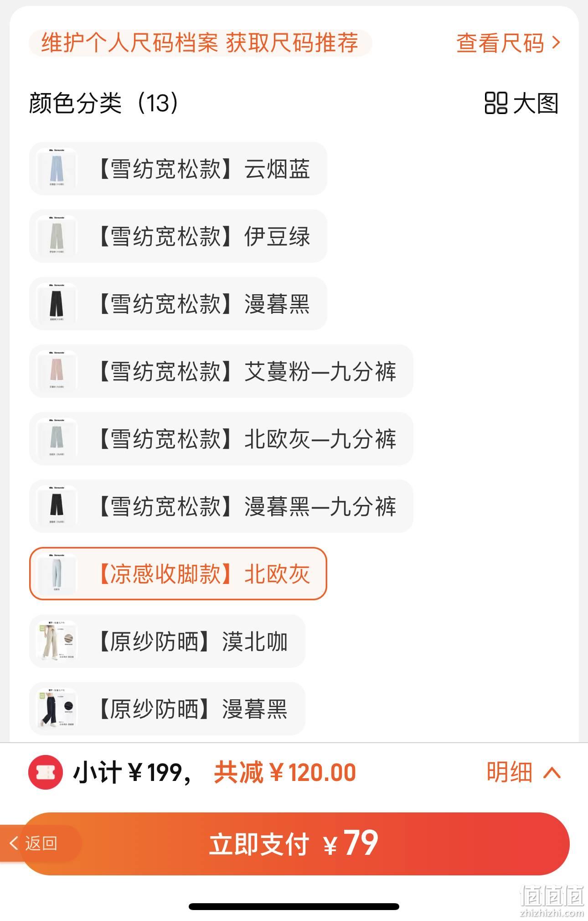Tap the pink 艾蔓粉 pants thumbnail

[x=57, y=371]
